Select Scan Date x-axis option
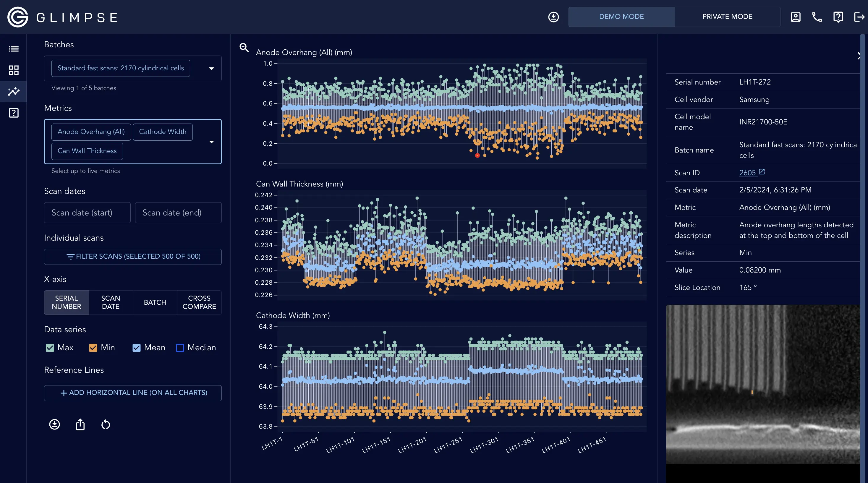Image resolution: width=868 pixels, height=483 pixels. click(111, 302)
